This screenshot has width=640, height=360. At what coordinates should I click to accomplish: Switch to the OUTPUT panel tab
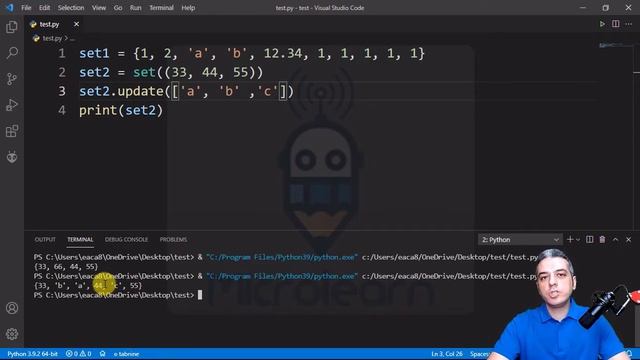45,240
